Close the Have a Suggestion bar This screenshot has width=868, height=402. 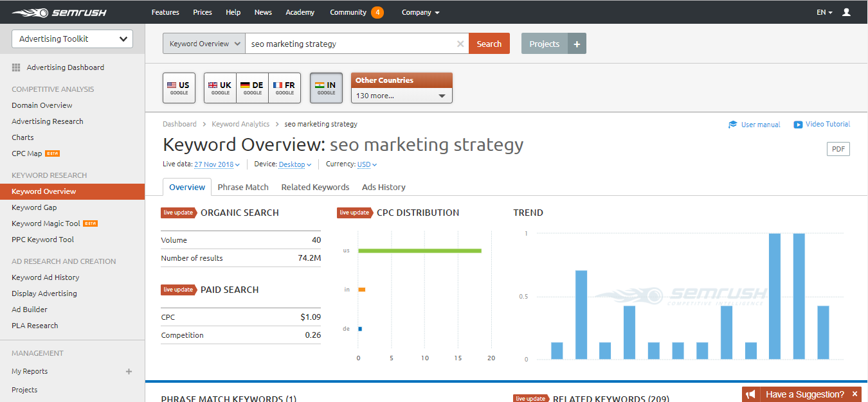pyautogui.click(x=854, y=394)
